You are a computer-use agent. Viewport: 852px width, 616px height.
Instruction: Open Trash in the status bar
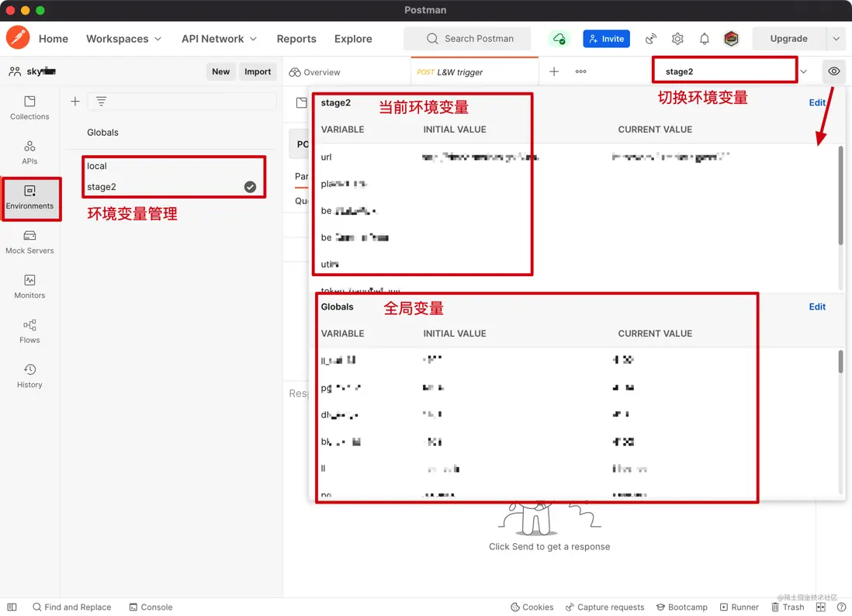(788, 607)
